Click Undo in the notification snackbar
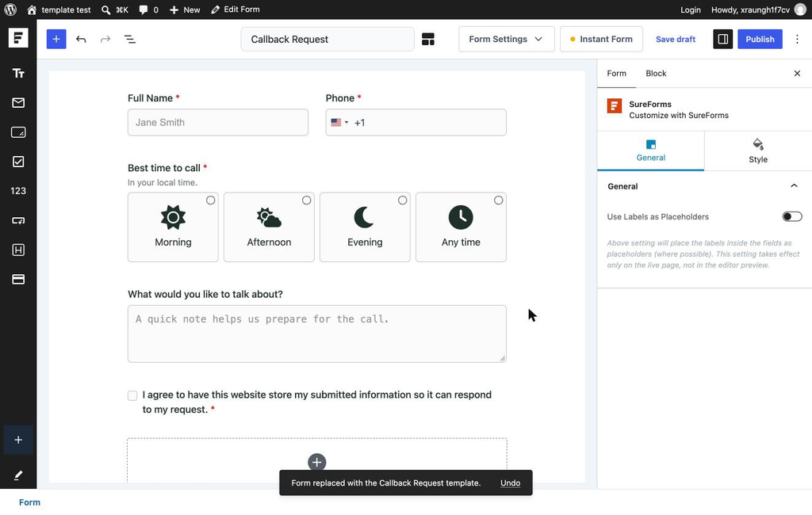 [510, 483]
